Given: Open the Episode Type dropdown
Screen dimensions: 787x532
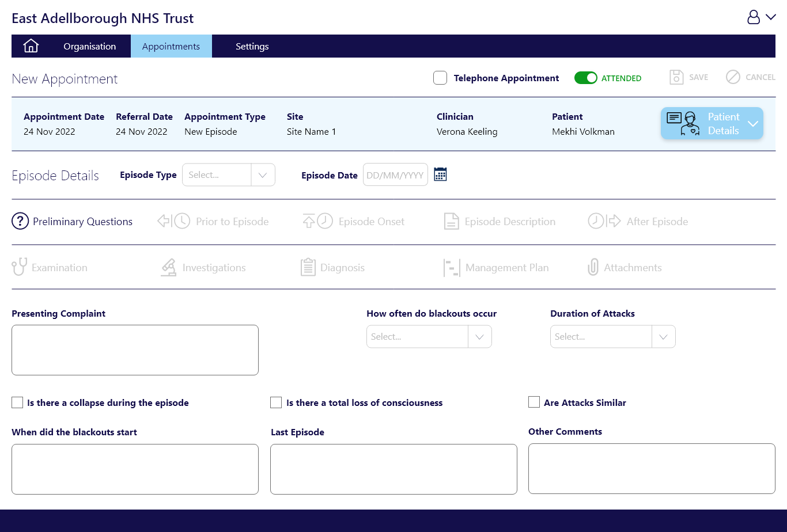Looking at the screenshot, I should point(229,175).
